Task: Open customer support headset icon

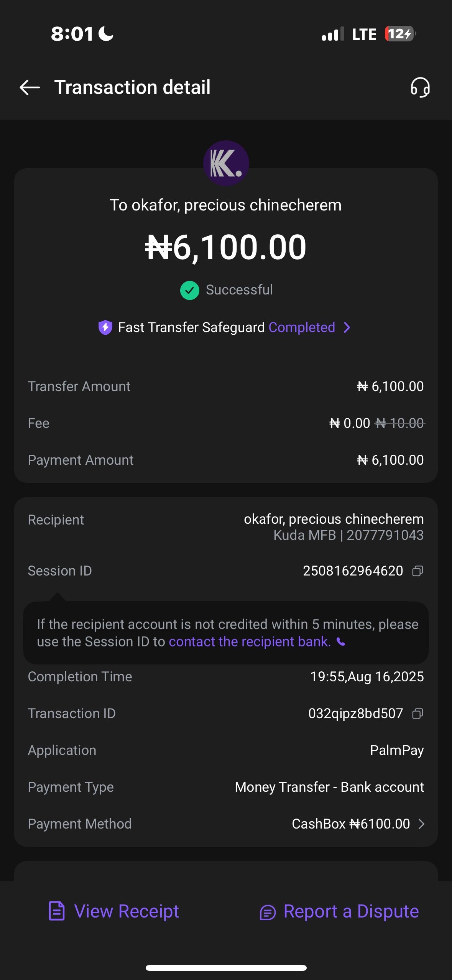Action: pyautogui.click(x=420, y=87)
